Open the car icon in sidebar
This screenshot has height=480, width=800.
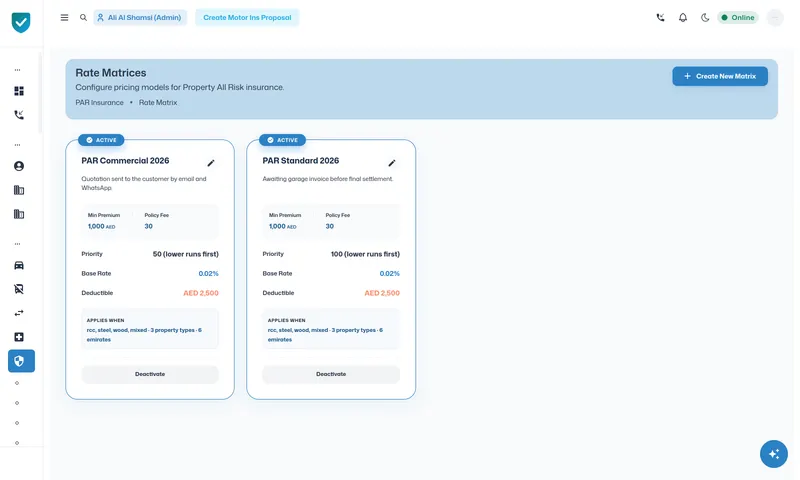click(19, 265)
